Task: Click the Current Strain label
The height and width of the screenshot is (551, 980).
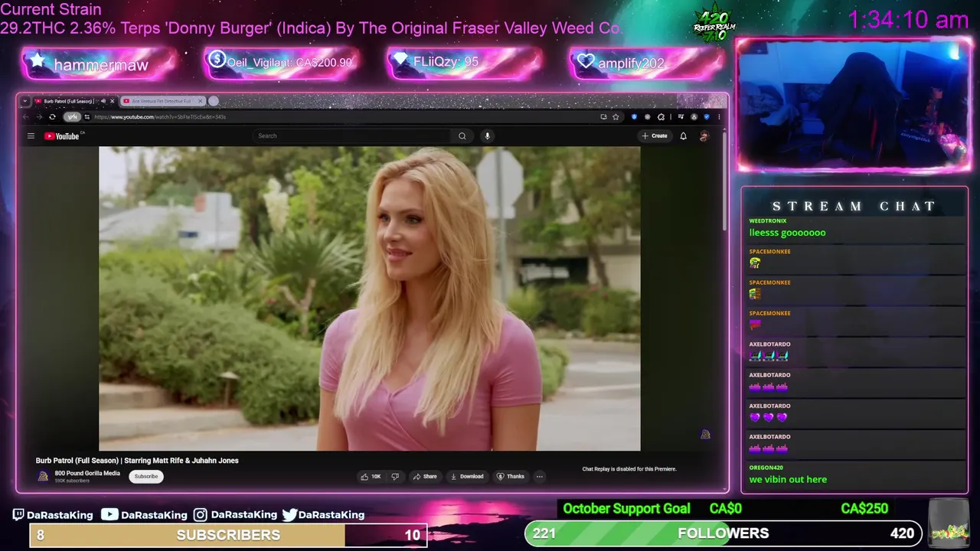Action: (x=51, y=10)
